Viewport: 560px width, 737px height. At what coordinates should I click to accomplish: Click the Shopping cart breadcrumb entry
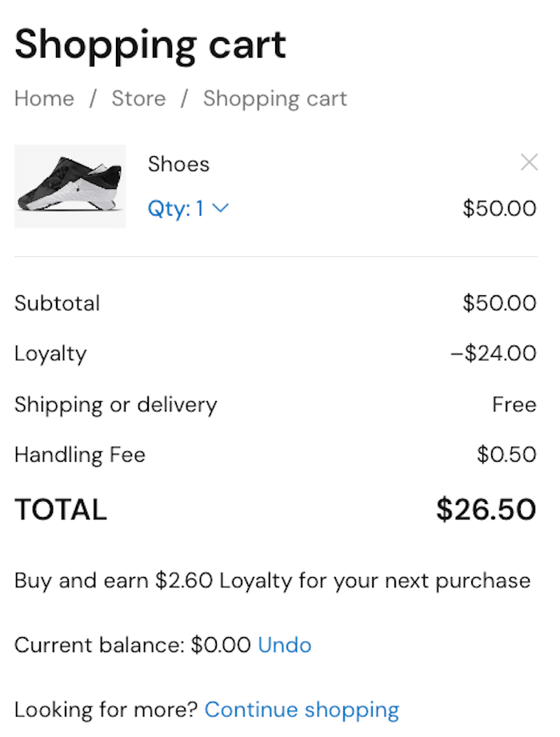pos(274,98)
